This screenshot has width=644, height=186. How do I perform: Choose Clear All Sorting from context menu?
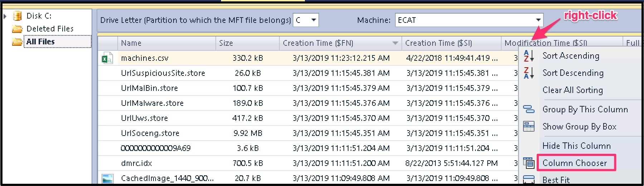click(572, 90)
